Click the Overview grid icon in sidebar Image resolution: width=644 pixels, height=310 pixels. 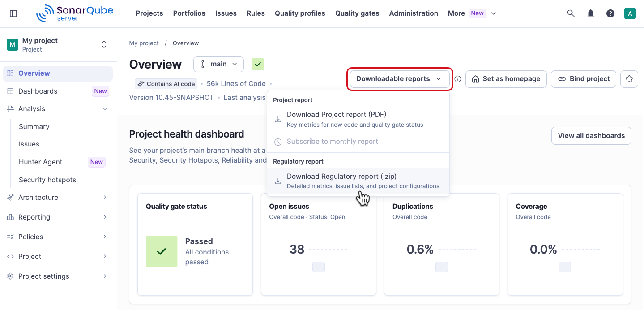[x=11, y=73]
